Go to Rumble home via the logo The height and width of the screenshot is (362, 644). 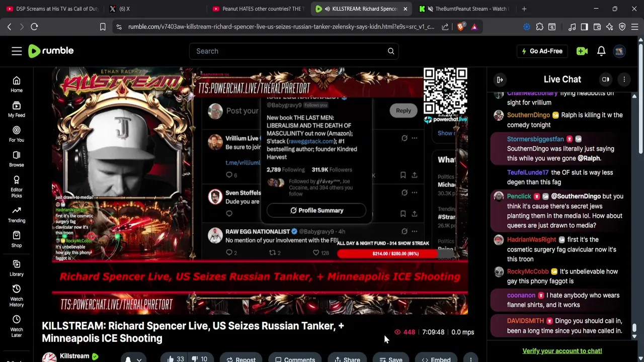[51, 51]
